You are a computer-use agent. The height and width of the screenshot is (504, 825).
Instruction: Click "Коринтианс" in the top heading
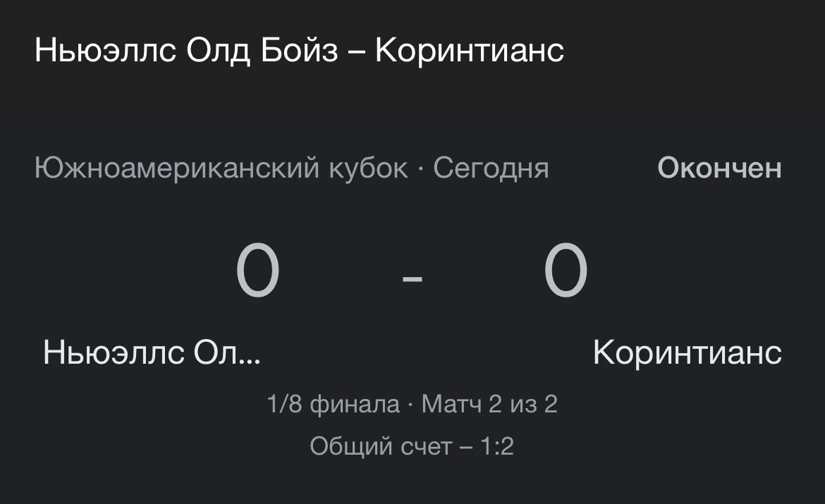point(470,51)
